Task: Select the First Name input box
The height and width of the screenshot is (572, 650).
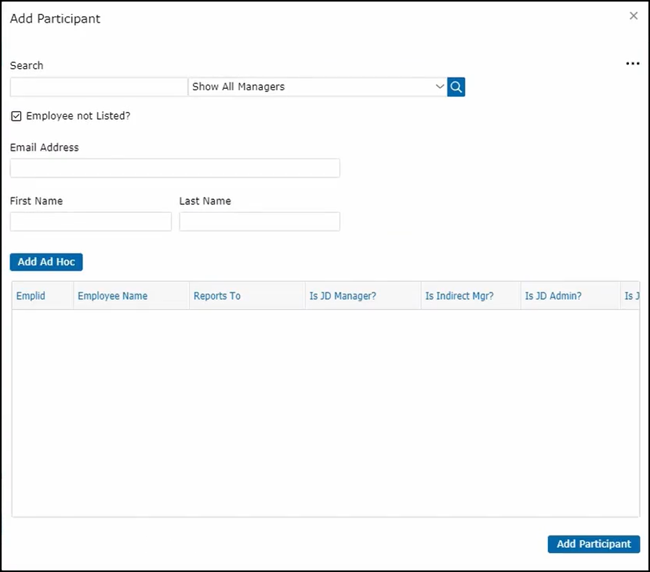Action: point(91,222)
